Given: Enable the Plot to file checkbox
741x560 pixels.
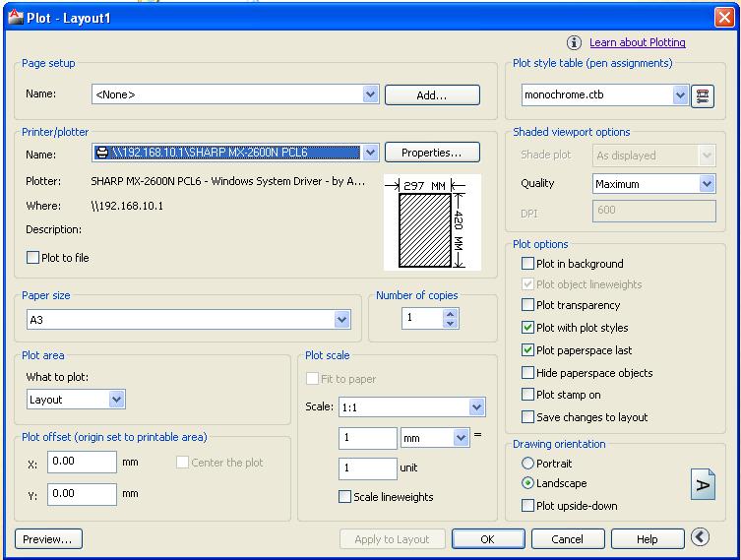Looking at the screenshot, I should coord(32,258).
